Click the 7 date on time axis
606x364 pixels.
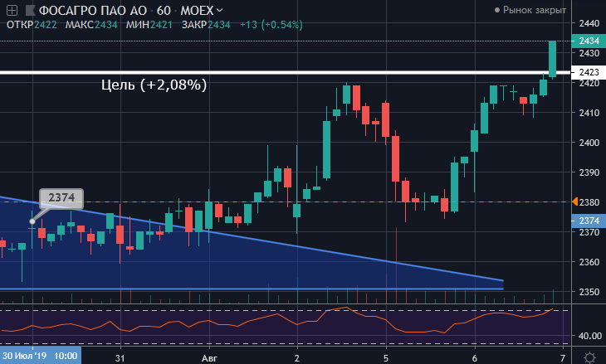pyautogui.click(x=563, y=358)
